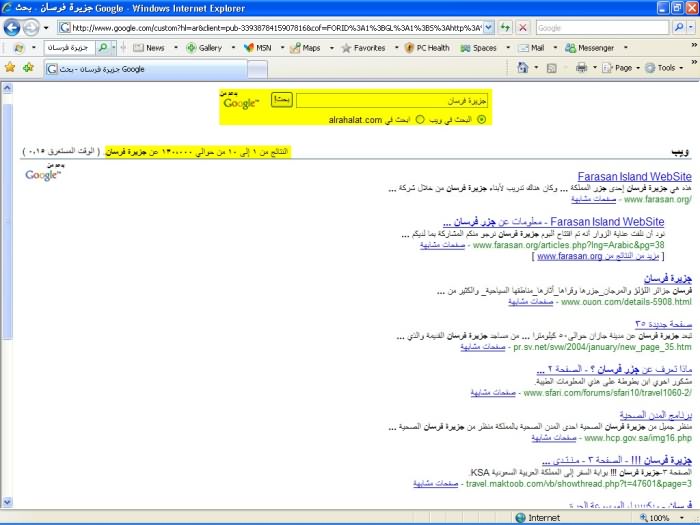700x525 pixels.
Task: Expand the Print options dropdown arrow
Action: [x=595, y=68]
